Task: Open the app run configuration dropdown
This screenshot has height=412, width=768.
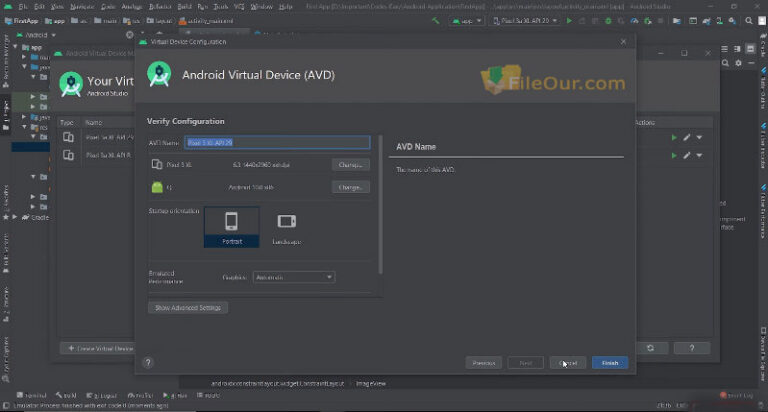Action: 467,21
